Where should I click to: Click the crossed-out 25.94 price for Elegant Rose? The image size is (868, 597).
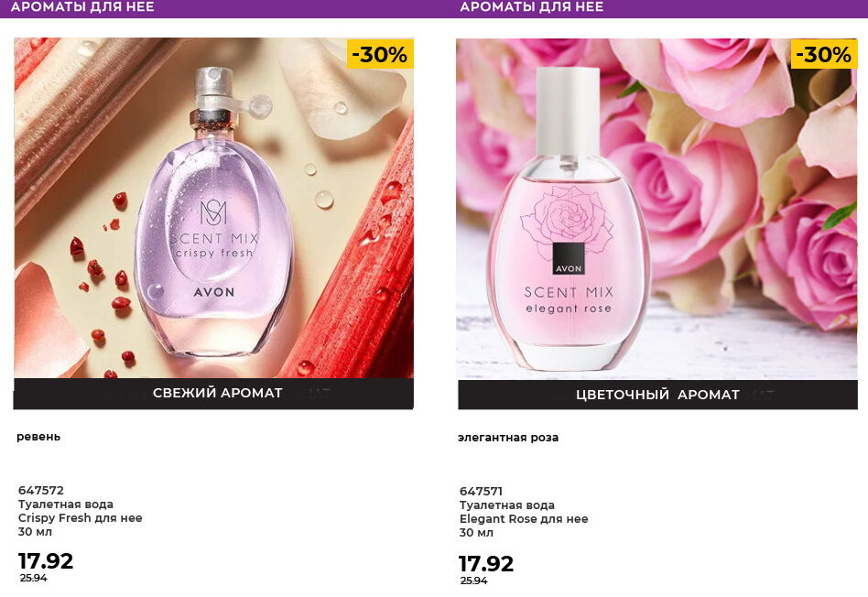pyautogui.click(x=473, y=581)
